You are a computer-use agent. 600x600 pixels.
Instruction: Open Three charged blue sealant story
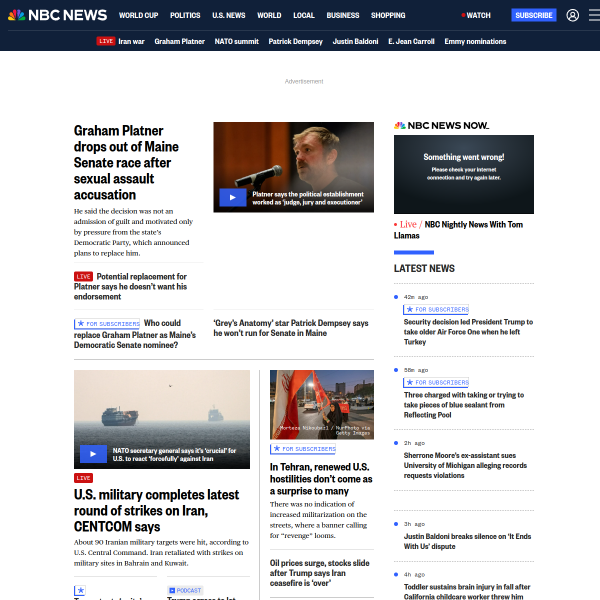point(464,405)
